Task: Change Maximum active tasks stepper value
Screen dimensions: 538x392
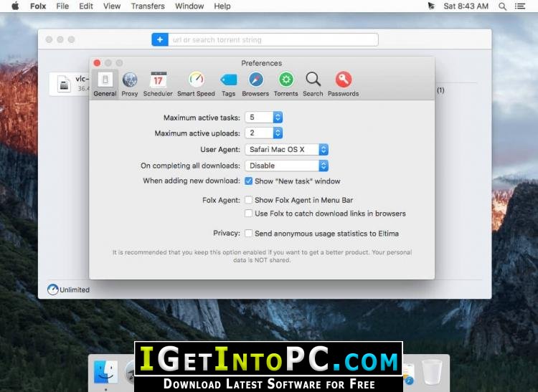Action: [x=278, y=118]
